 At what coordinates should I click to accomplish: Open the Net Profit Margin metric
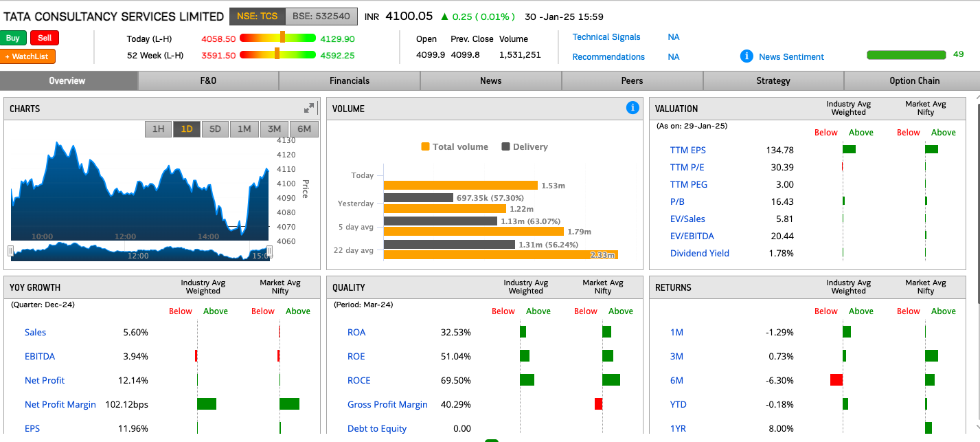[60, 404]
